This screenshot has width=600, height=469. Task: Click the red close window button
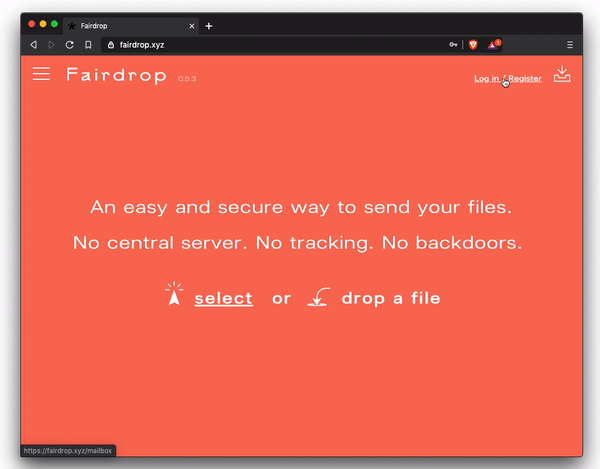point(32,24)
